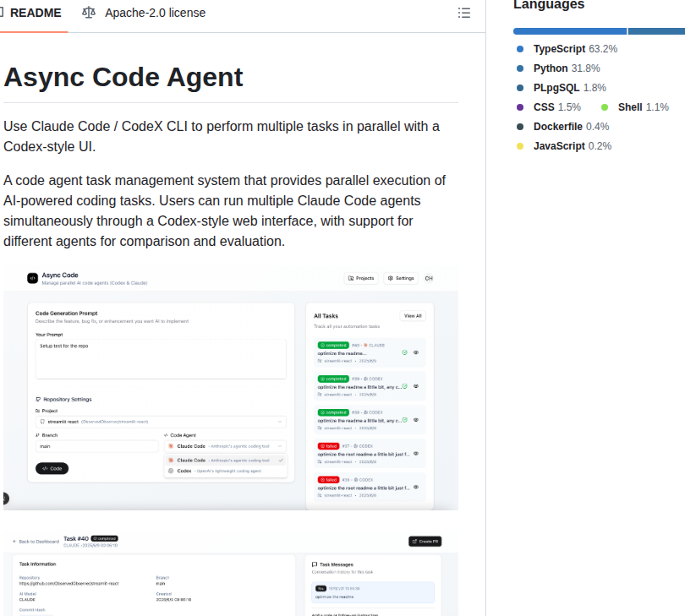Expand the Claude Code agent combo box
Screen dimensions: 685x616
coord(226,446)
